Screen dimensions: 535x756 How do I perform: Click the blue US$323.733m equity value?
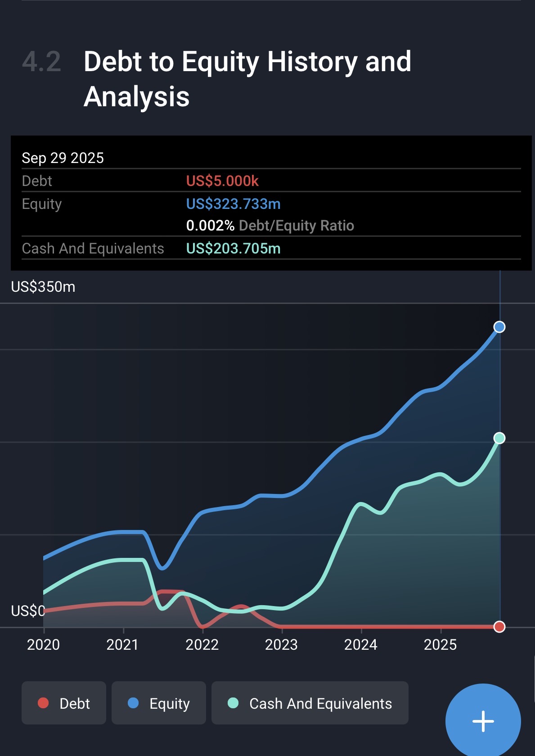[233, 204]
